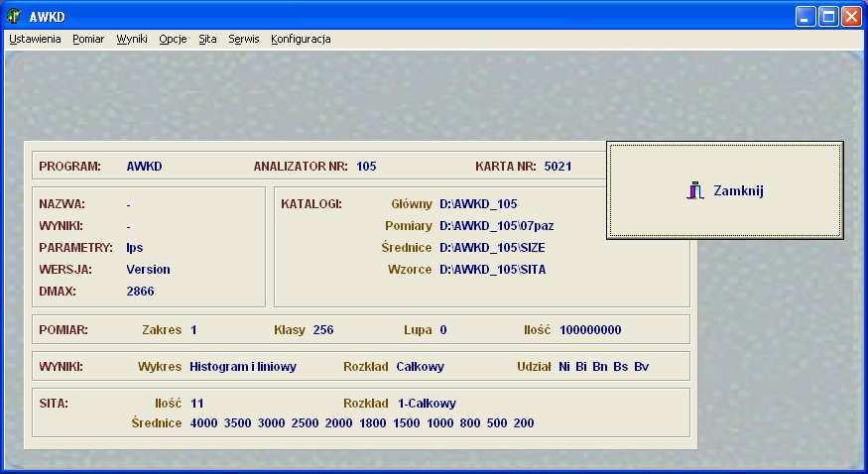Click card number 5021

pyautogui.click(x=558, y=167)
